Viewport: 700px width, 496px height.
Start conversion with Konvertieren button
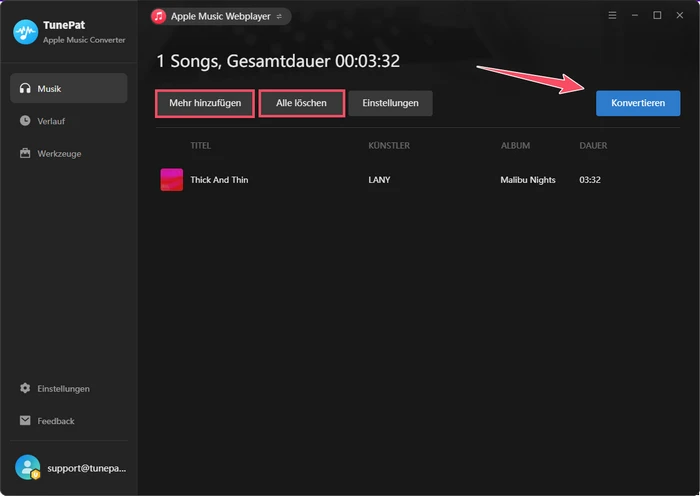coord(638,103)
